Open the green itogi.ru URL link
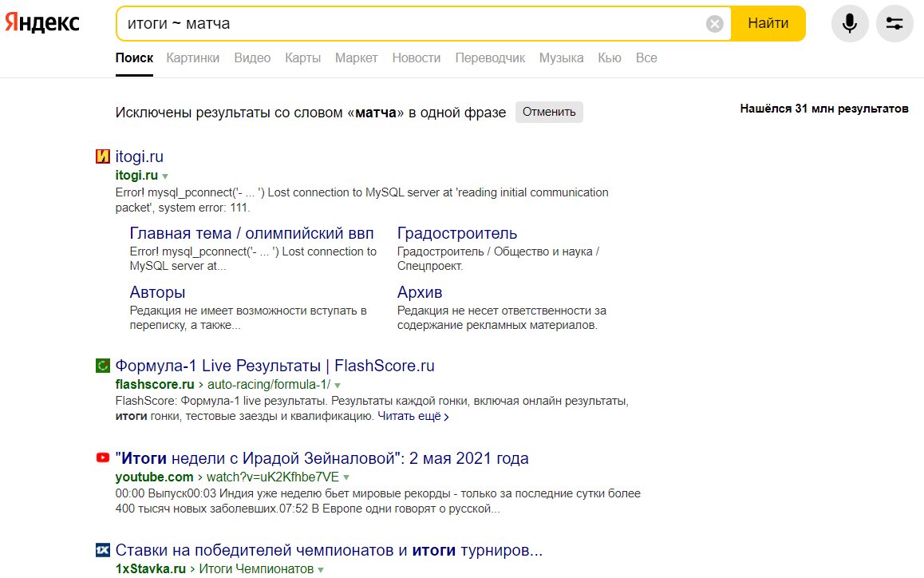The image size is (924, 578). click(x=136, y=175)
